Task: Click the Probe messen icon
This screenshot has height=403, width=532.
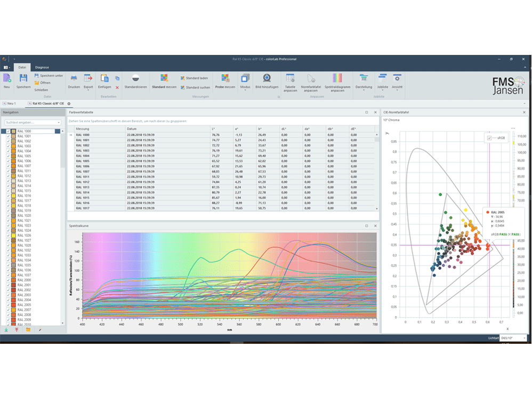Action: click(x=224, y=79)
